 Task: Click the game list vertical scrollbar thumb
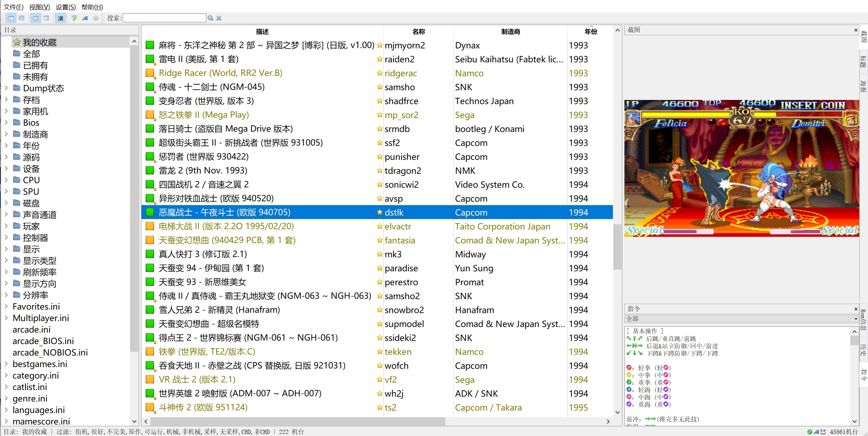[x=617, y=247]
